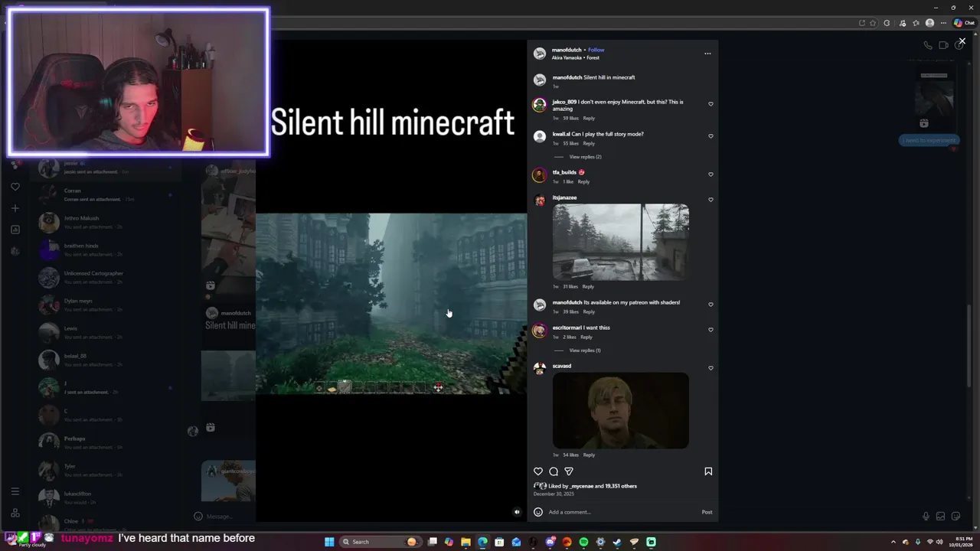Open the voice message microphone icon in chat
Screen dimensions: 980x551
926,517
